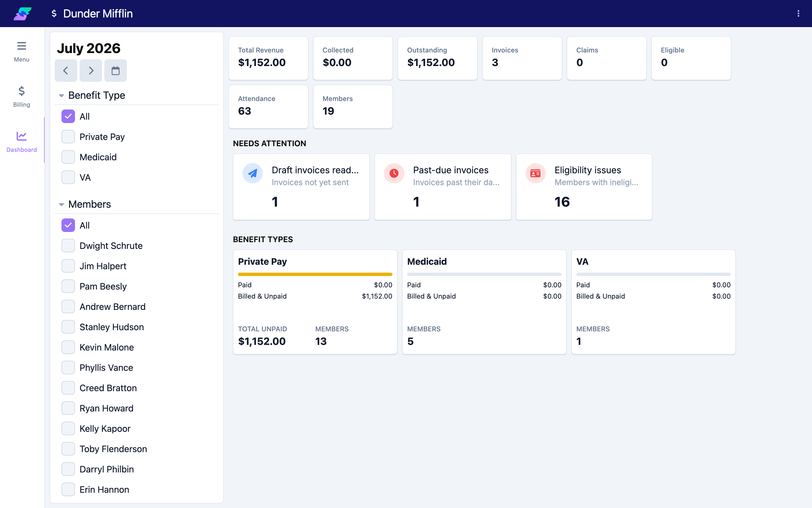Click the red ID card eligibility icon
This screenshot has height=508, width=812.
pos(535,173)
